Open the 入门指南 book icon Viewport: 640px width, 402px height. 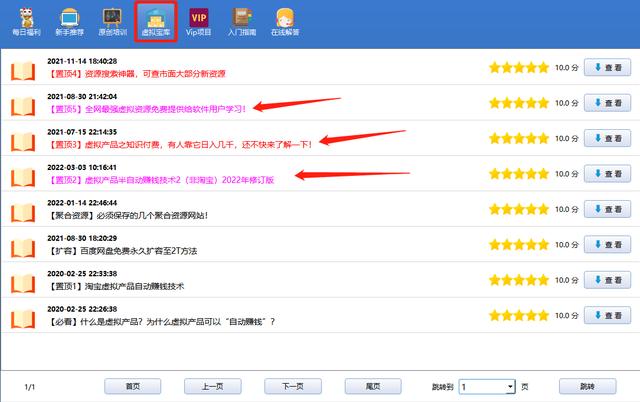pos(242,22)
